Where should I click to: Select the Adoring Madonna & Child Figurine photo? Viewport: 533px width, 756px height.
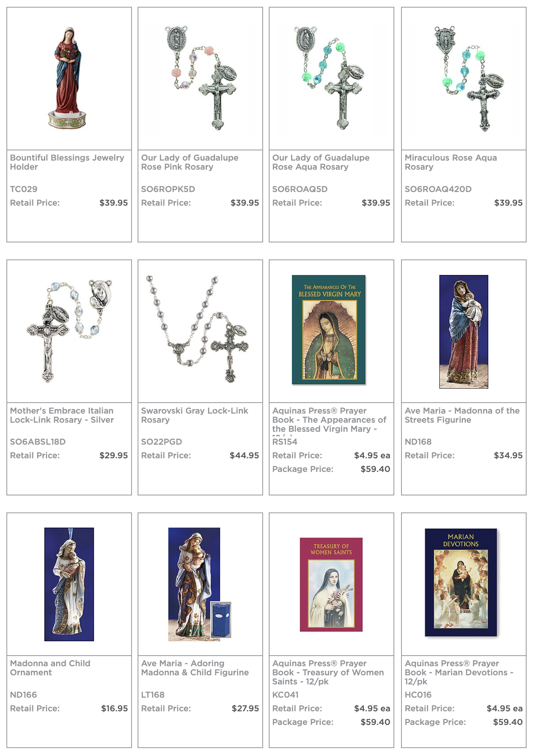click(x=200, y=584)
